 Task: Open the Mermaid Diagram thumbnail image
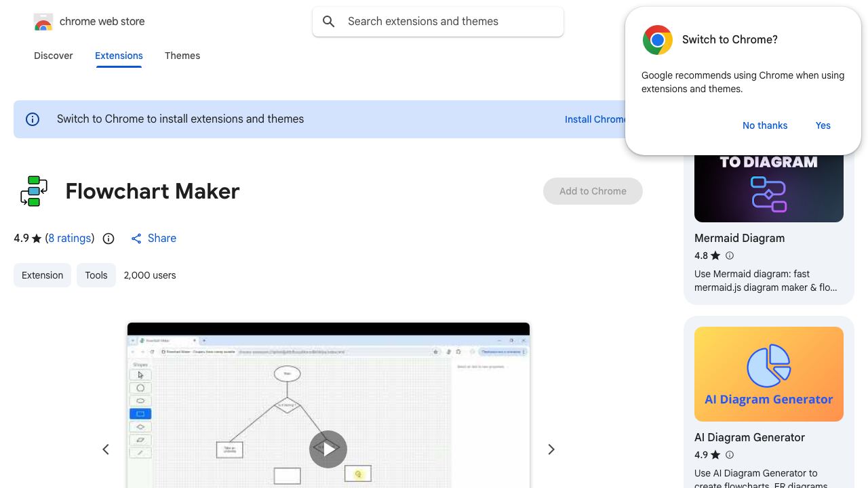pos(769,188)
